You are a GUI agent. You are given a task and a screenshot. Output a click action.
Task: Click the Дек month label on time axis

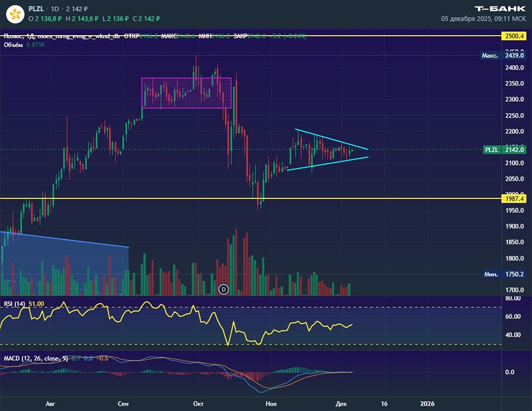[x=341, y=404]
